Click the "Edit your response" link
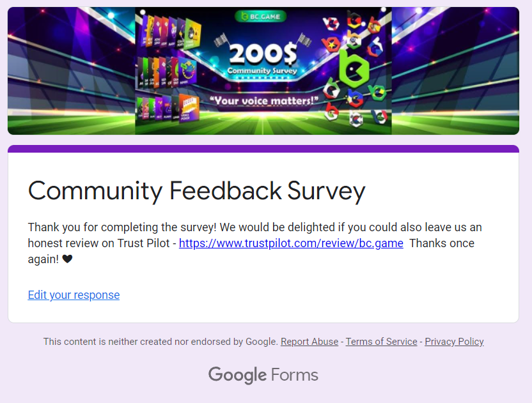532x403 pixels. [x=74, y=294]
